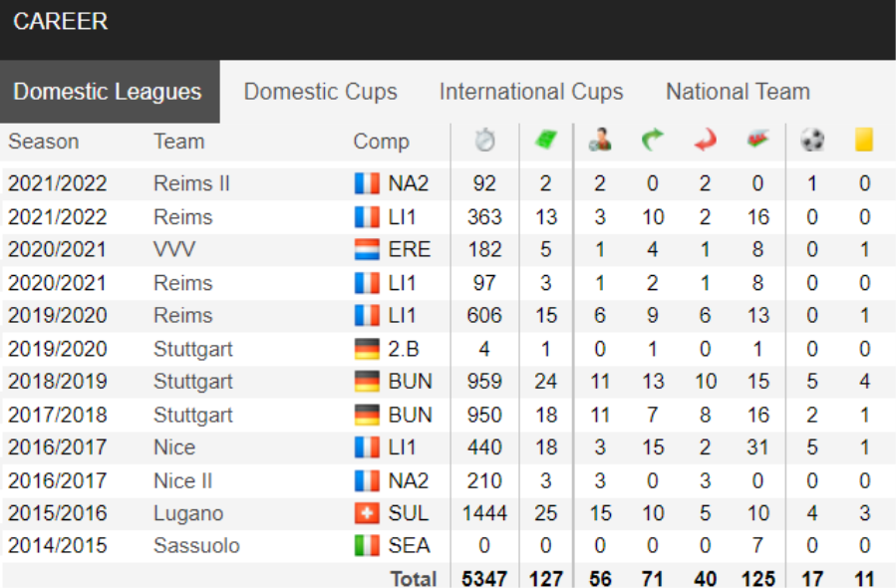
Task: Click the soccer ball goals icon
Action: coord(812,140)
